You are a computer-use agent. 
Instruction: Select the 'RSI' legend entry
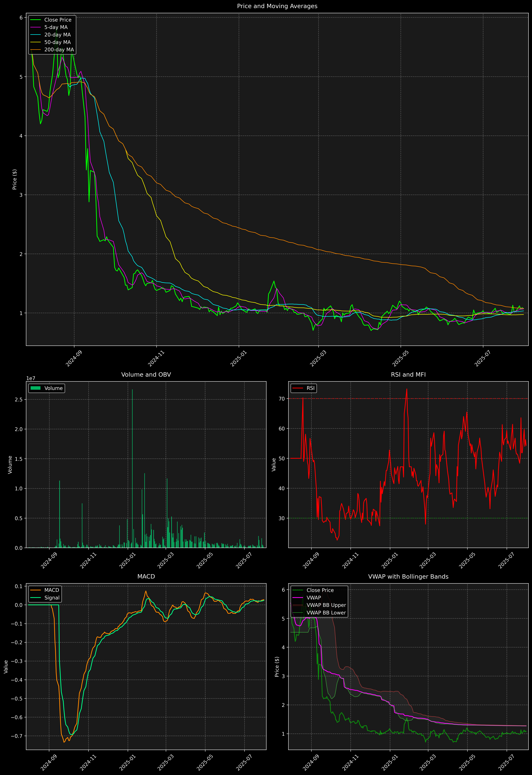(x=304, y=388)
